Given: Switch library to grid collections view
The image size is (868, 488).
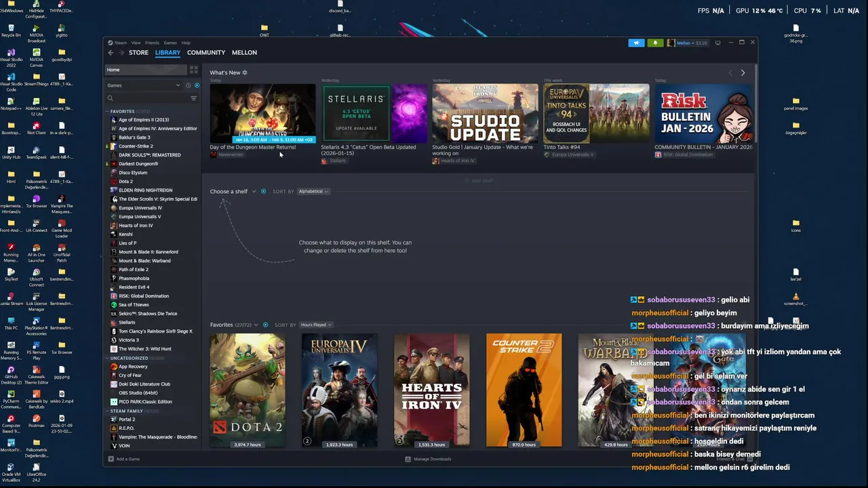Looking at the screenshot, I should click(194, 69).
